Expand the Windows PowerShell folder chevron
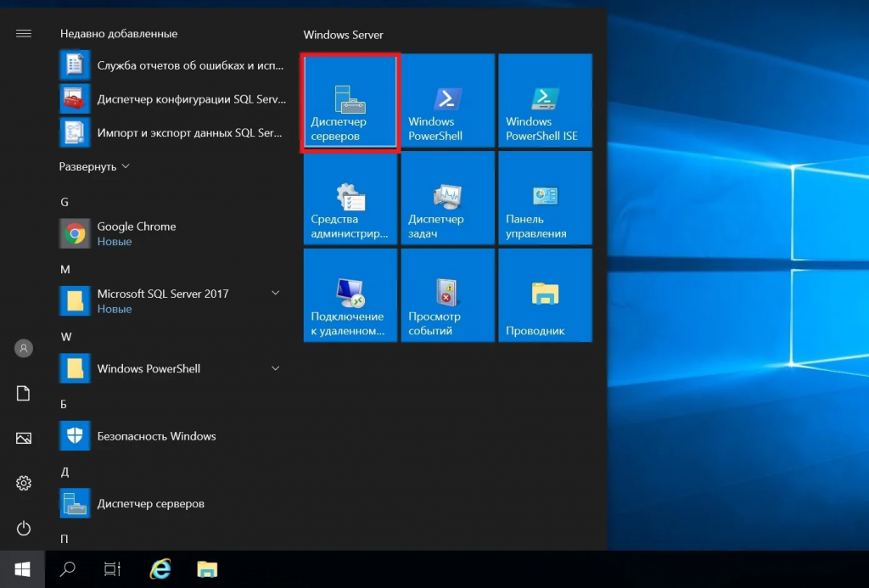This screenshot has height=588, width=869. (275, 368)
